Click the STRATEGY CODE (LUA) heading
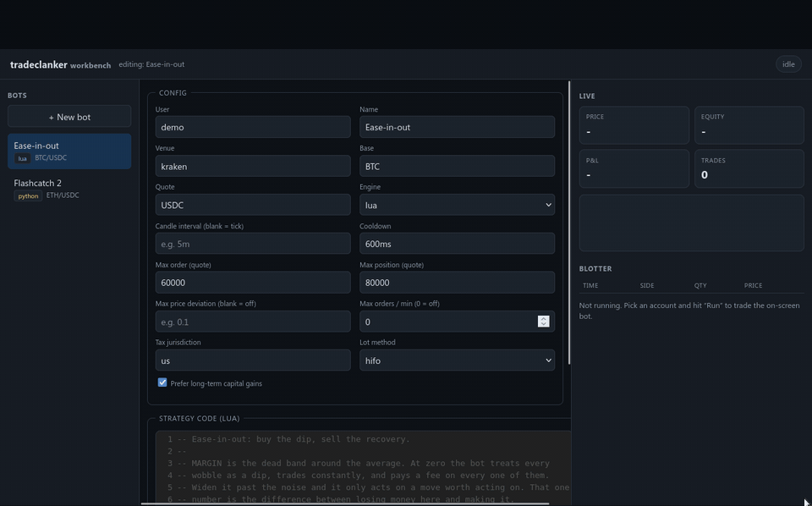This screenshot has width=812, height=506. click(x=200, y=419)
